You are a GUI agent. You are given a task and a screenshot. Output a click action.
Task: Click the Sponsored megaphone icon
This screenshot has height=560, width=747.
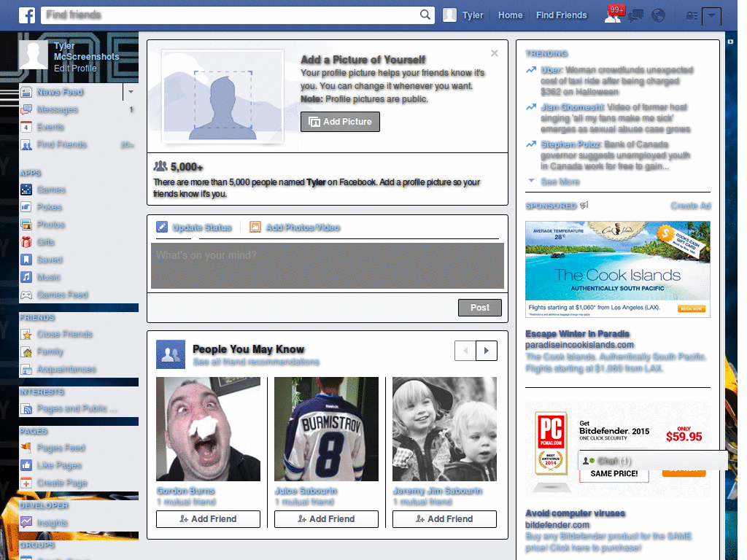pyautogui.click(x=584, y=205)
